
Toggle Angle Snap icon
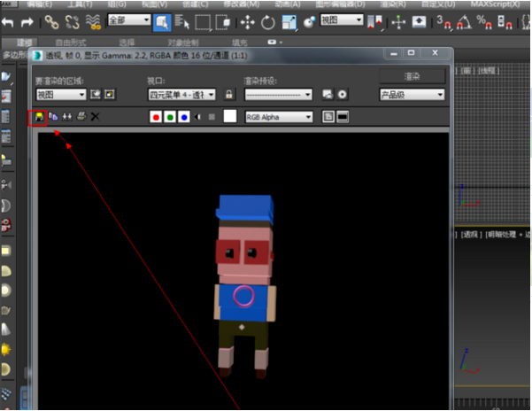click(464, 22)
